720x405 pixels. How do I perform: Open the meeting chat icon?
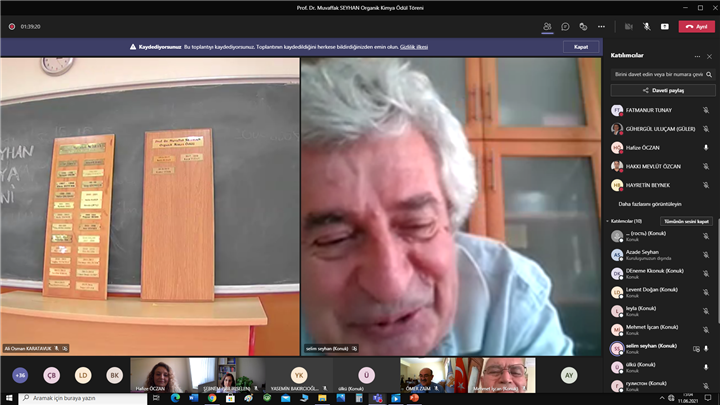click(x=565, y=26)
